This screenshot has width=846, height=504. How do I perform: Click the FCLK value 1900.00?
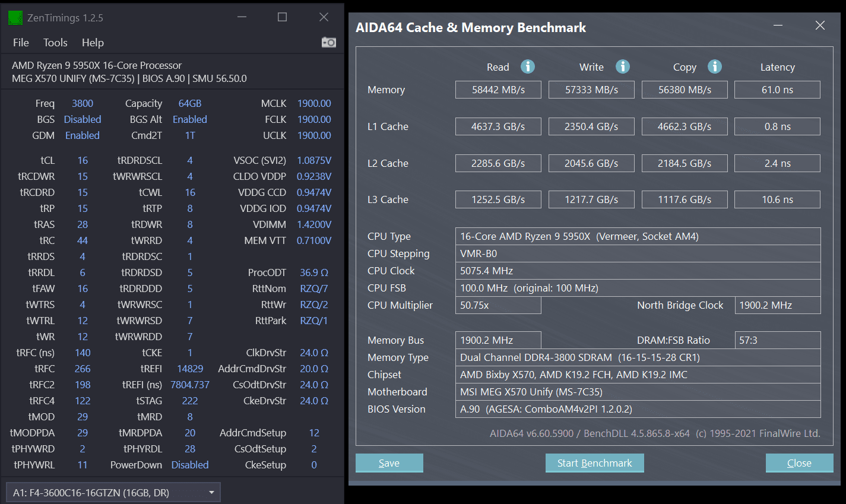click(314, 119)
